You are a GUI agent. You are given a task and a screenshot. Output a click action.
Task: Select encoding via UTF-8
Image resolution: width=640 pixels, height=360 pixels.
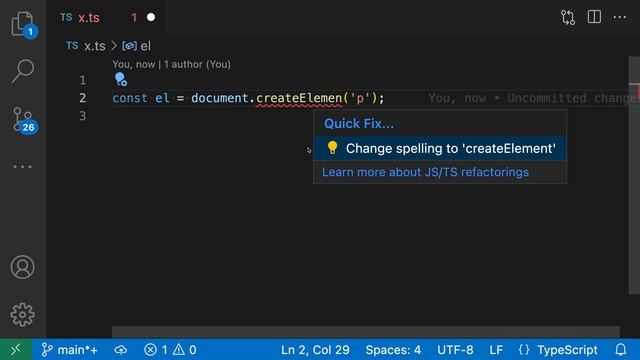pos(455,350)
